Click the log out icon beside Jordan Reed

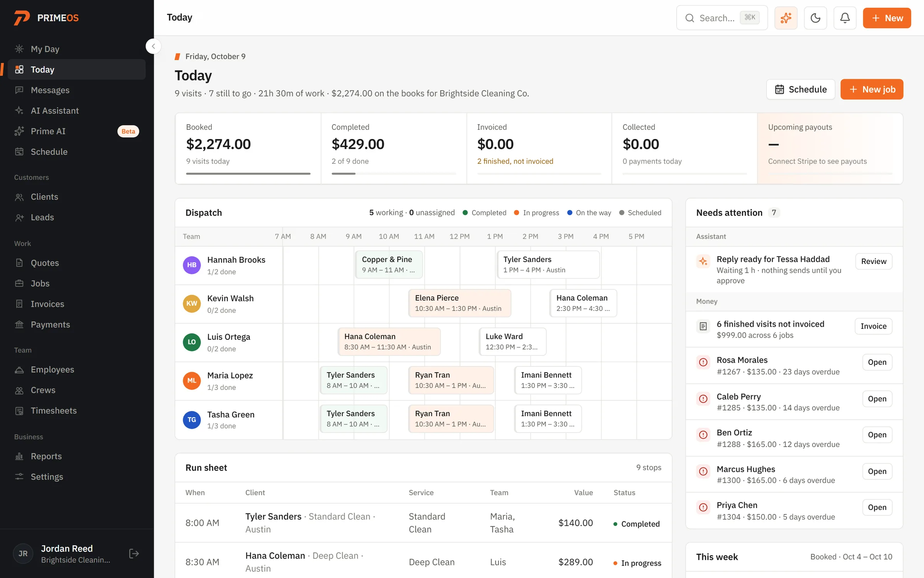click(134, 554)
